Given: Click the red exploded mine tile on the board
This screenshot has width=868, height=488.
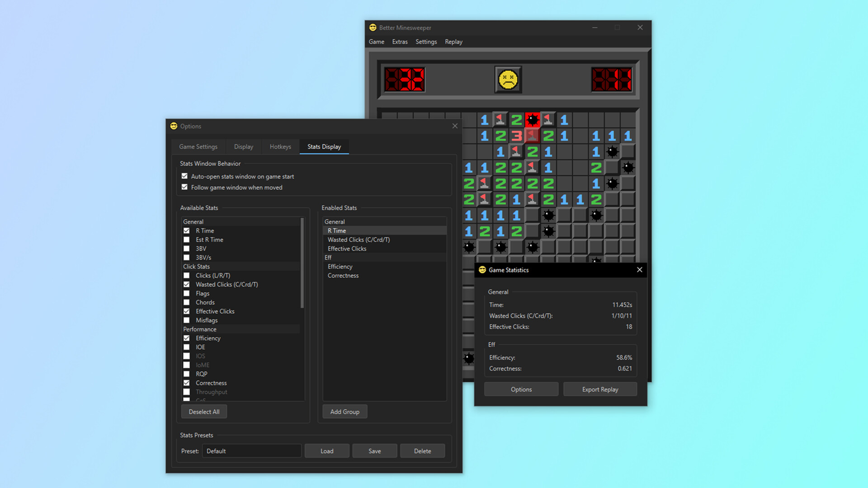Looking at the screenshot, I should tap(532, 119).
